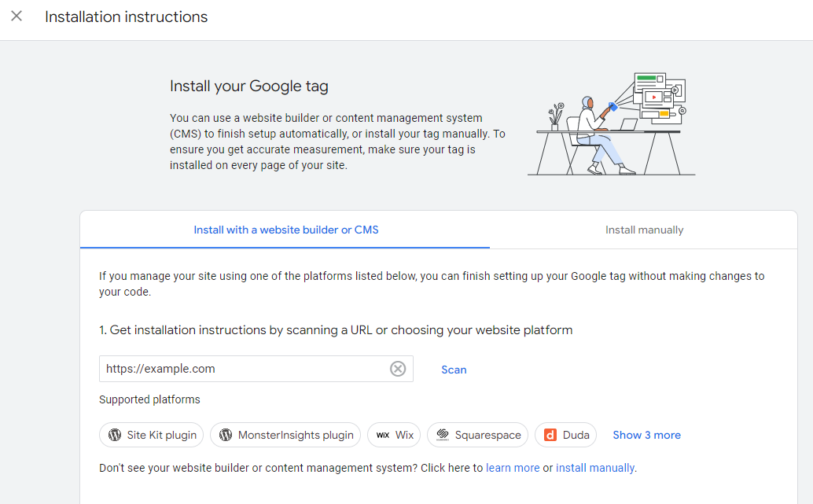Click the Supported platforms label

tap(149, 399)
